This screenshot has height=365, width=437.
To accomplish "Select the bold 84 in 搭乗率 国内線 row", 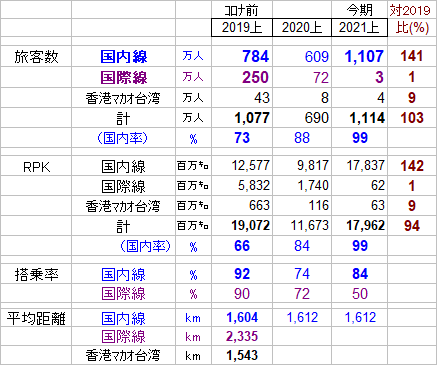I will [360, 274].
